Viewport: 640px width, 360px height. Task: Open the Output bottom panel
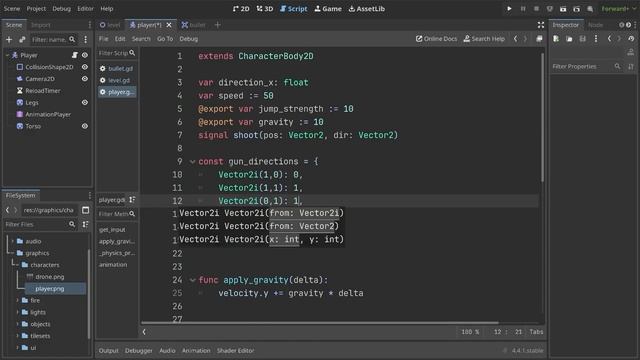click(108, 351)
